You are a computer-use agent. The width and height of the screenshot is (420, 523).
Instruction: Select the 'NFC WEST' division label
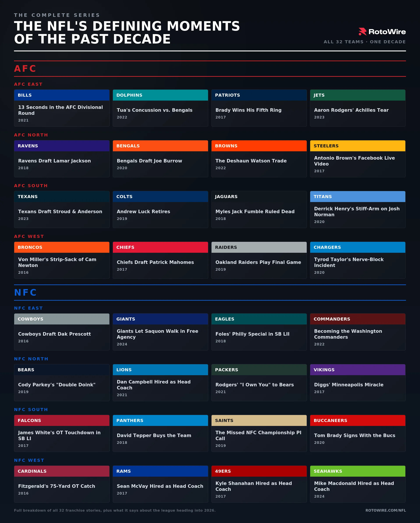coord(29,460)
